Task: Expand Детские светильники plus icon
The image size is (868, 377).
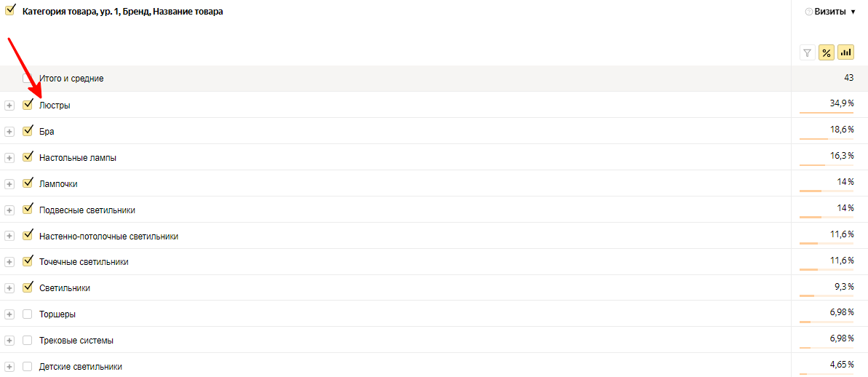Action: (9, 367)
